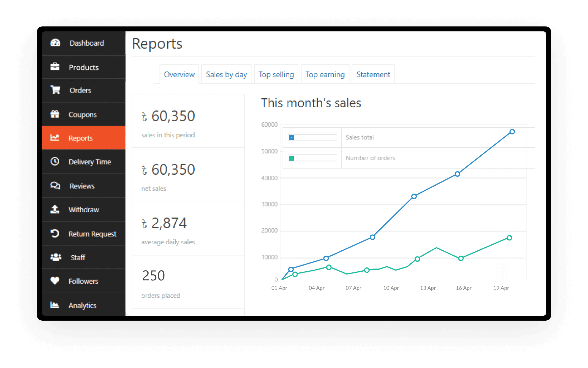Open the Top selling tab

click(276, 74)
